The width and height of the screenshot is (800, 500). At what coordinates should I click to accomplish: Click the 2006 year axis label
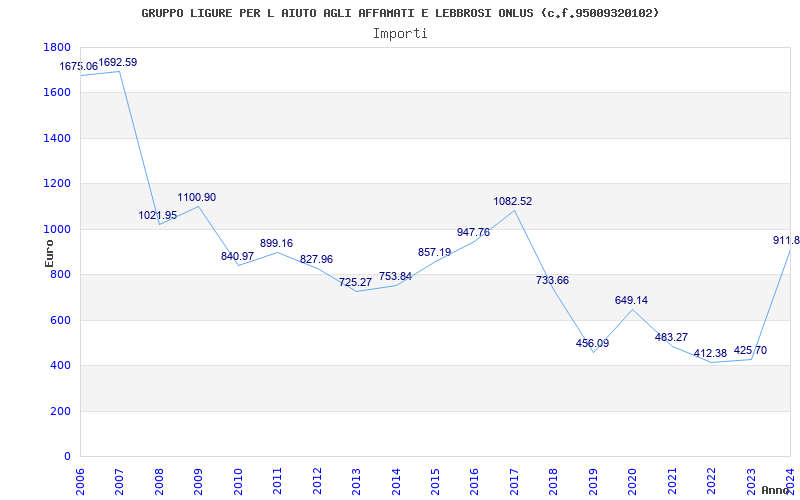(x=80, y=482)
